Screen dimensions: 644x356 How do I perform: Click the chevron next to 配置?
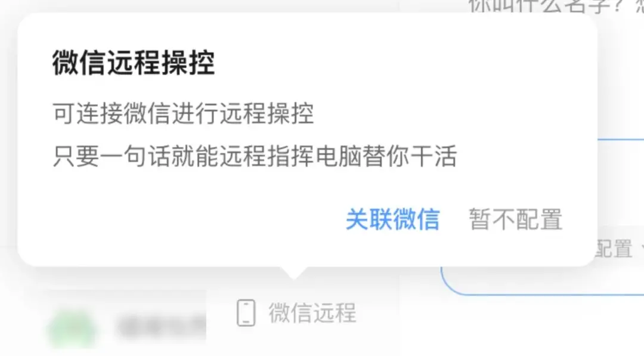pyautogui.click(x=642, y=249)
